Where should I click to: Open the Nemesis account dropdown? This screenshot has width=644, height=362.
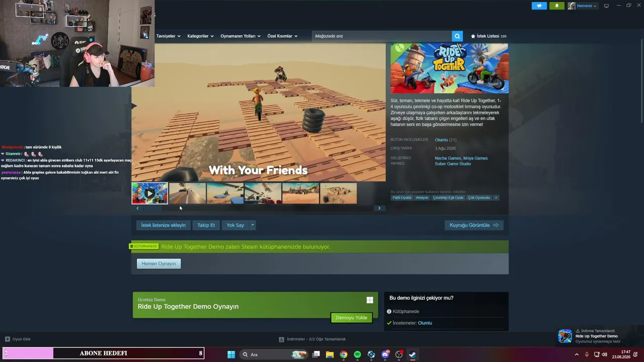click(x=583, y=6)
